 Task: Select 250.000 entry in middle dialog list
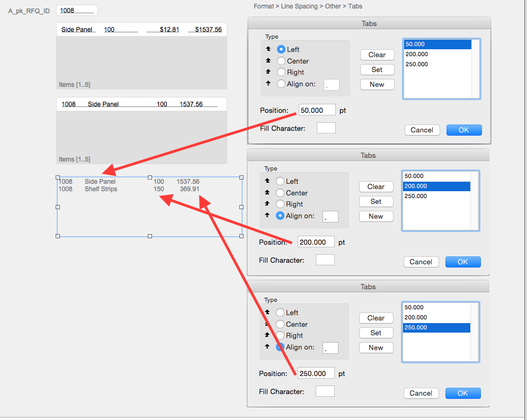coord(436,196)
